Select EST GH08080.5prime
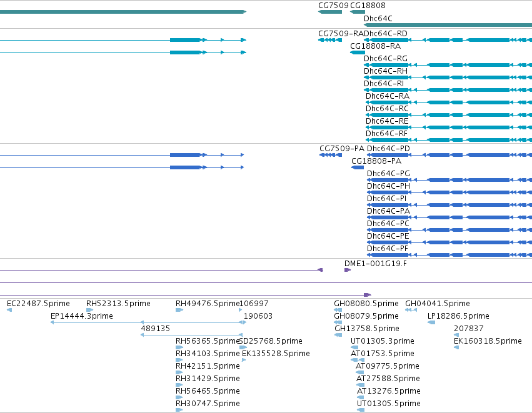The width and height of the screenshot is (532, 413). coord(366,304)
